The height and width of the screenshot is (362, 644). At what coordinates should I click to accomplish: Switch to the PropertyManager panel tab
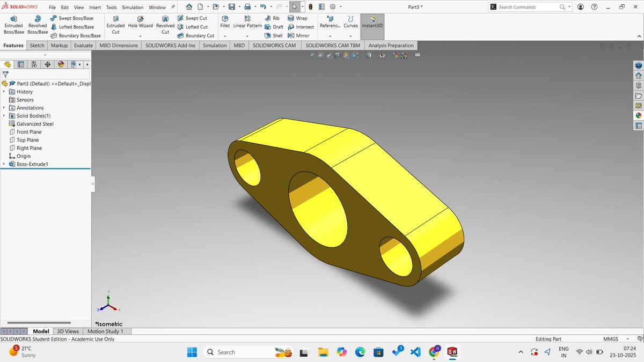(x=21, y=64)
